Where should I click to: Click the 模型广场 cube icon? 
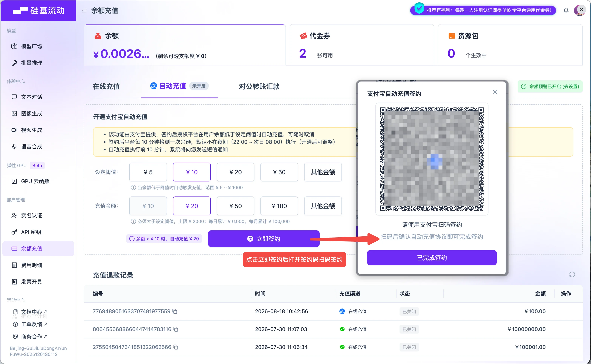pyautogui.click(x=14, y=46)
